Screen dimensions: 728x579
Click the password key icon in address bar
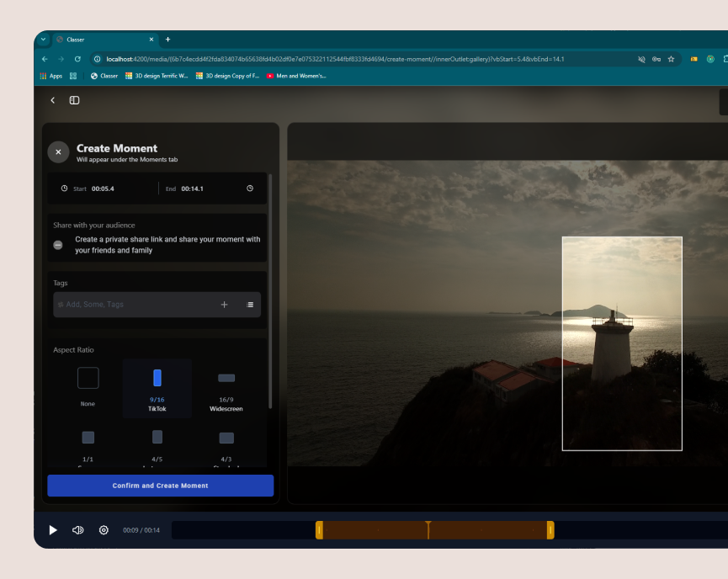pos(656,59)
